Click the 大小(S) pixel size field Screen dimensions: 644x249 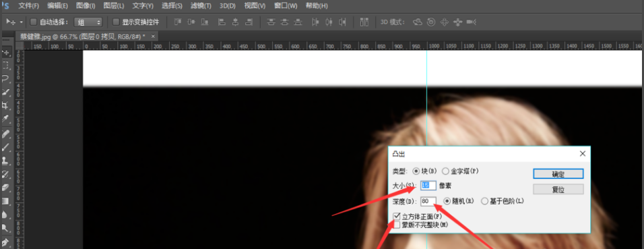pos(428,186)
